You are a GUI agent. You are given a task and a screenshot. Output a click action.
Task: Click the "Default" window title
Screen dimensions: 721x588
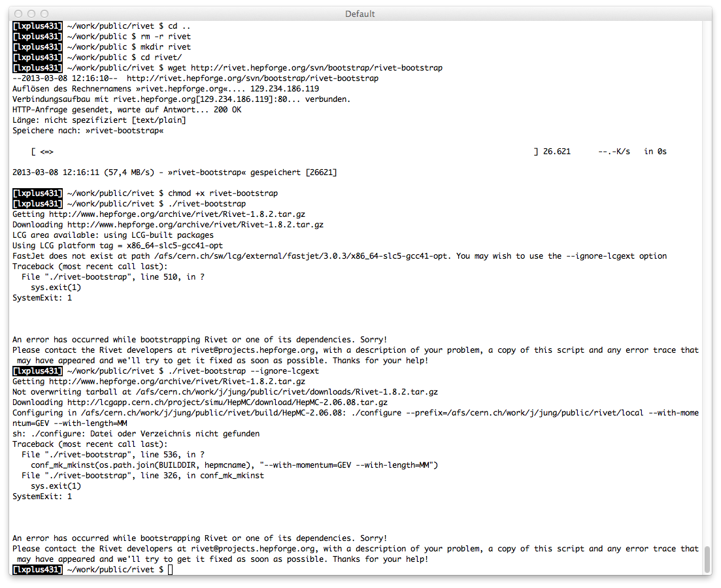360,14
